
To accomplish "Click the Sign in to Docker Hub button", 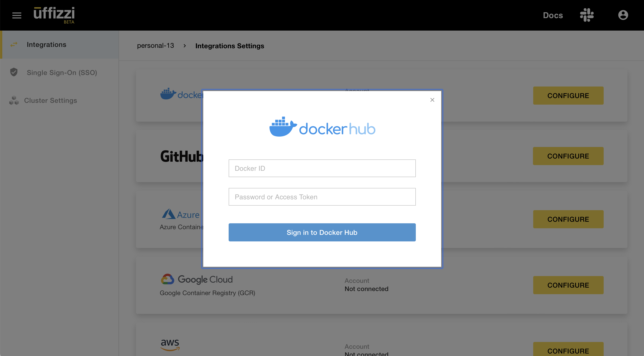I will (x=322, y=232).
